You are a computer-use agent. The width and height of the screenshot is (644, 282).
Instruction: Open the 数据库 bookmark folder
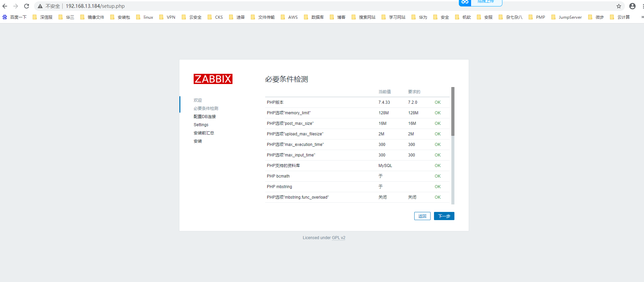point(314,17)
